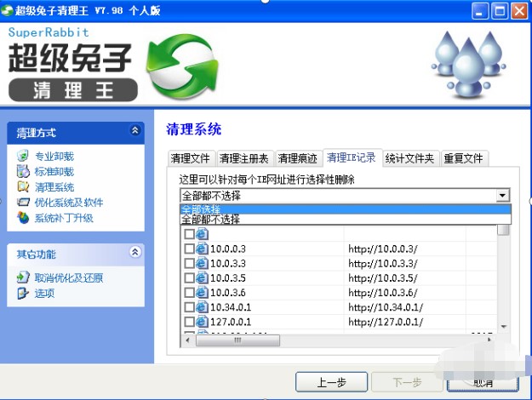
Task: Choose 全部都不选择 from the dropdown list
Action: point(345,220)
